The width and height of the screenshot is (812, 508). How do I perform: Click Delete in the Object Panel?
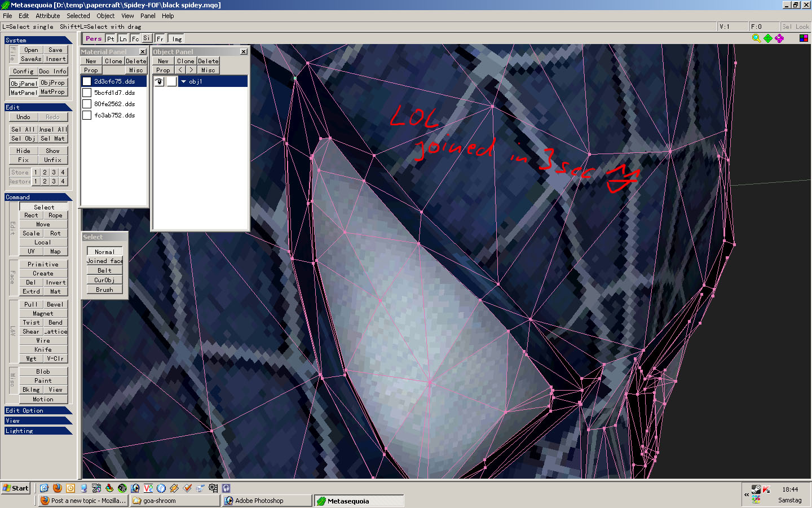208,61
